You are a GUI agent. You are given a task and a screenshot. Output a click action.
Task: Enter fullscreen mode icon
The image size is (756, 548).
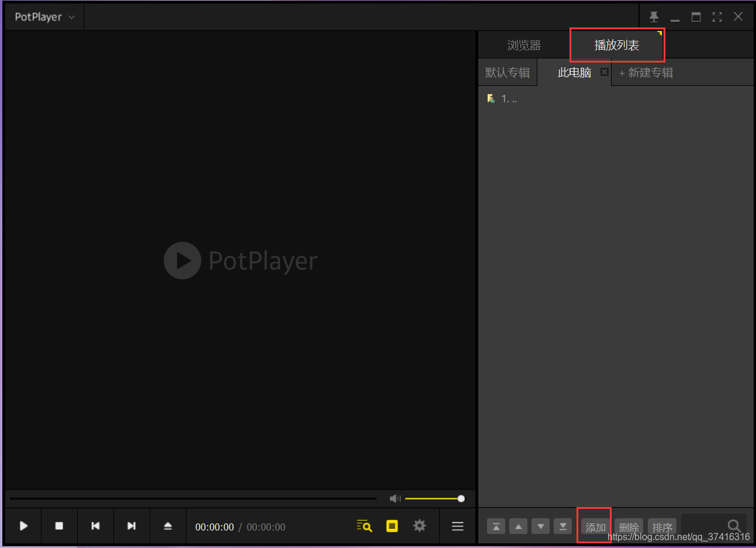pos(717,17)
